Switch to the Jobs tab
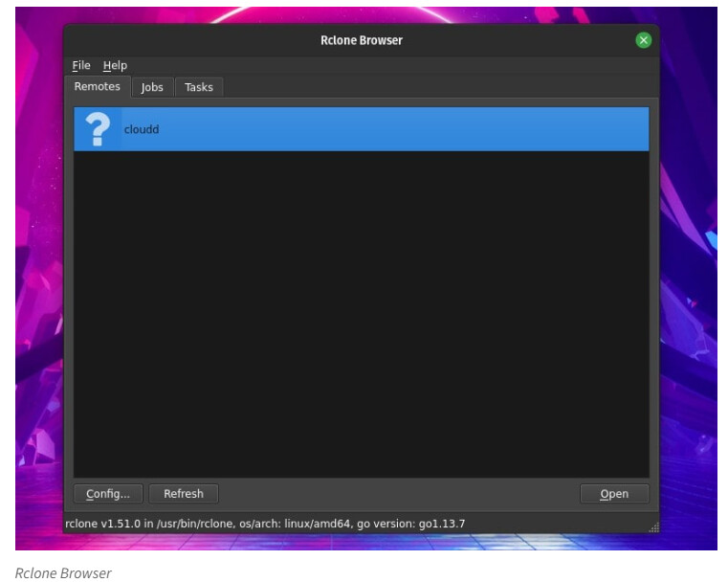728x582 pixels. tap(152, 87)
